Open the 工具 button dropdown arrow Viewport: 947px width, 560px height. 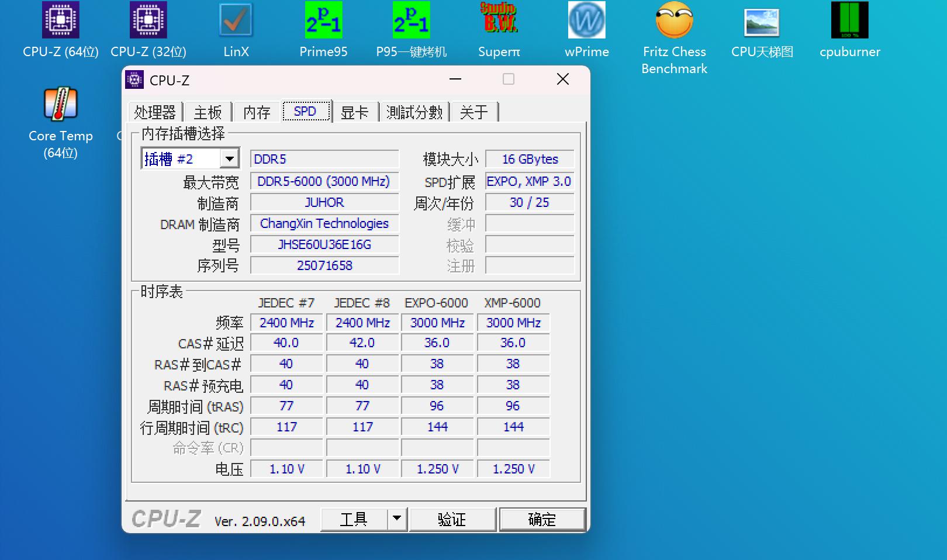[397, 518]
